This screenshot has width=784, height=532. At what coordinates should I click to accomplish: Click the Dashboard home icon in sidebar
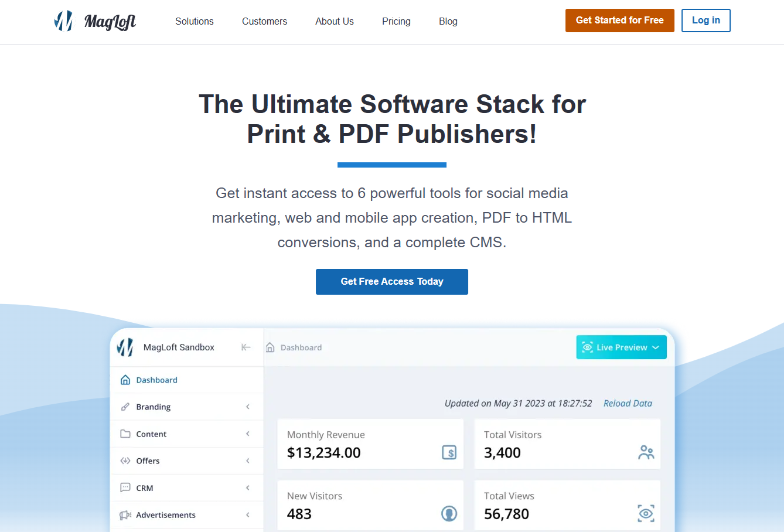click(125, 380)
